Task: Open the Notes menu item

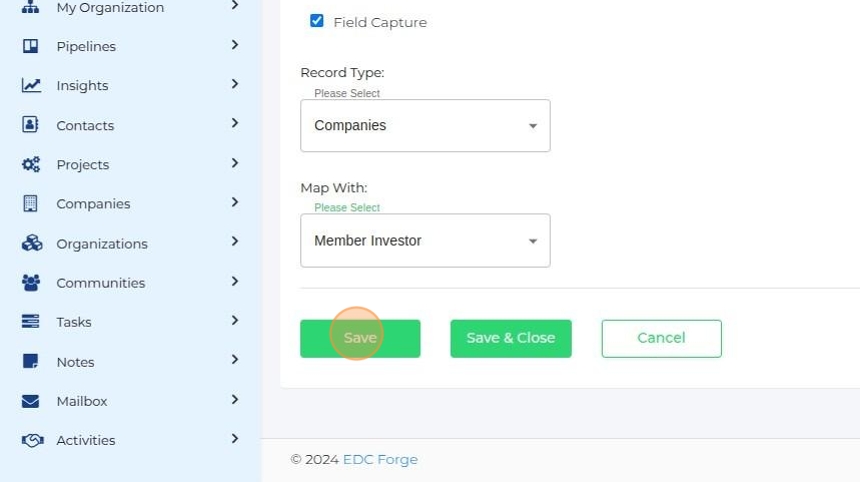Action: coord(75,362)
